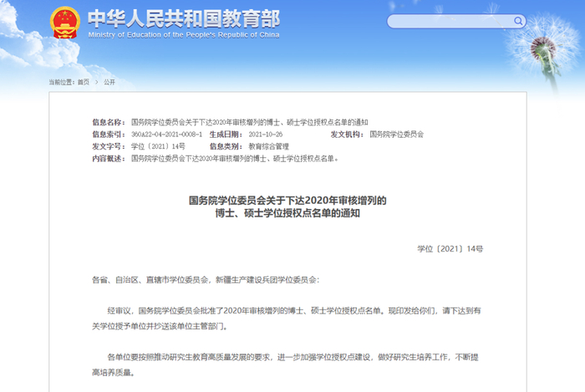Click the line 高培养质量
The image size is (585, 392).
point(114,373)
